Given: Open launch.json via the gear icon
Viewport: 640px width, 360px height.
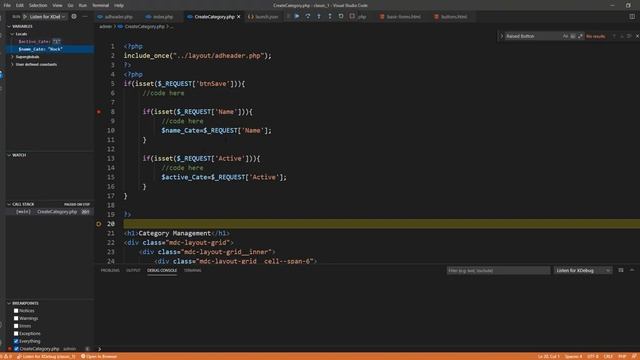Looking at the screenshot, I should pyautogui.click(x=74, y=17).
